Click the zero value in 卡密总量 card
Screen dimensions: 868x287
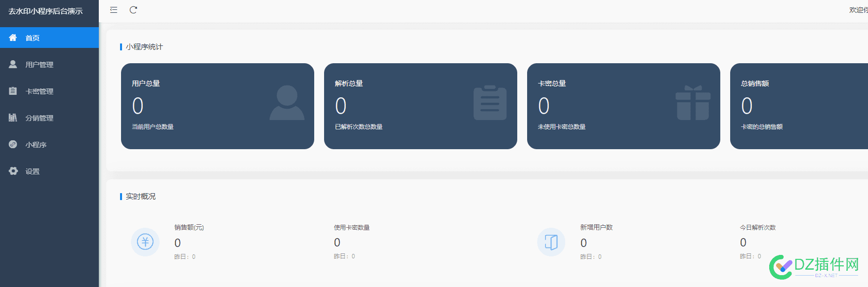(544, 106)
